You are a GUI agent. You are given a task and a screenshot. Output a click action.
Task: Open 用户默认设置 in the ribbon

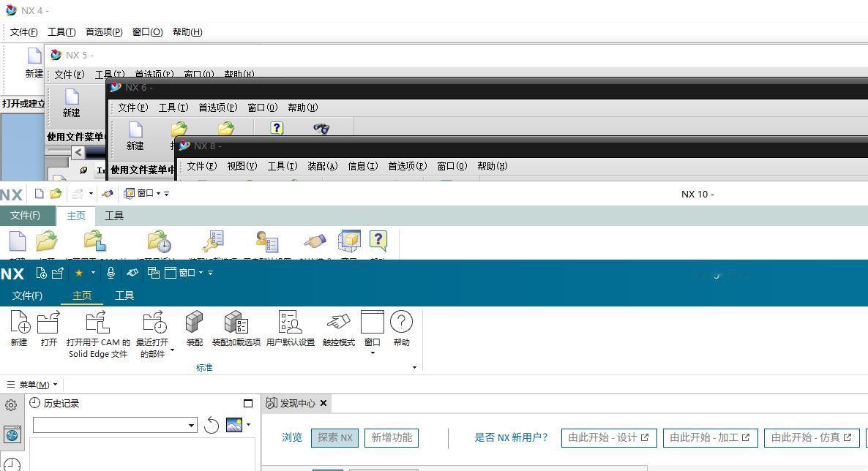291,329
